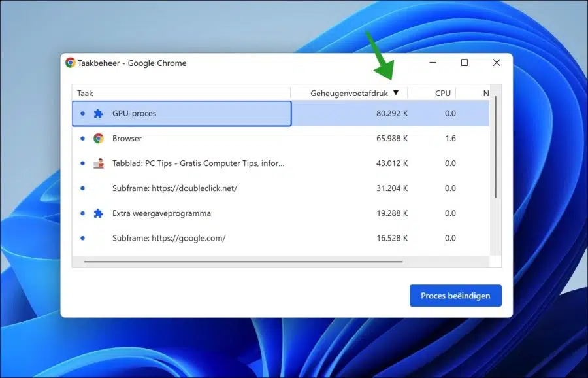Close the Taakbeheer window
The width and height of the screenshot is (588, 378).
(x=497, y=63)
